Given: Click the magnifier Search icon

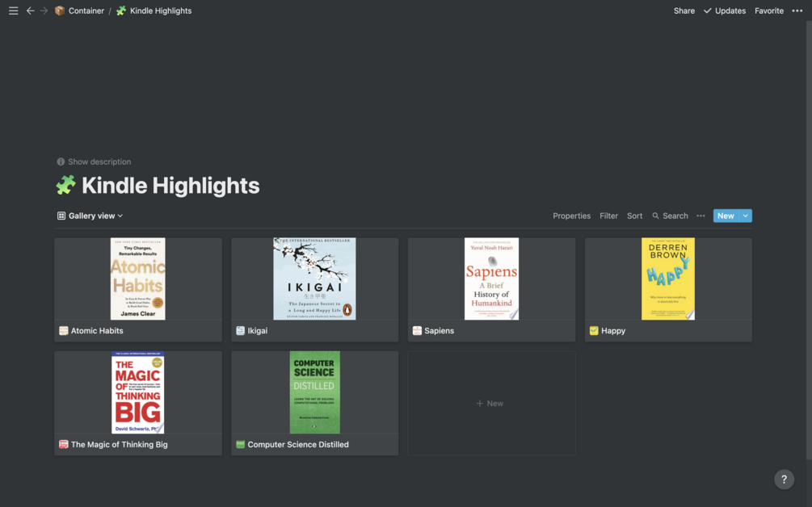Looking at the screenshot, I should pos(655,216).
